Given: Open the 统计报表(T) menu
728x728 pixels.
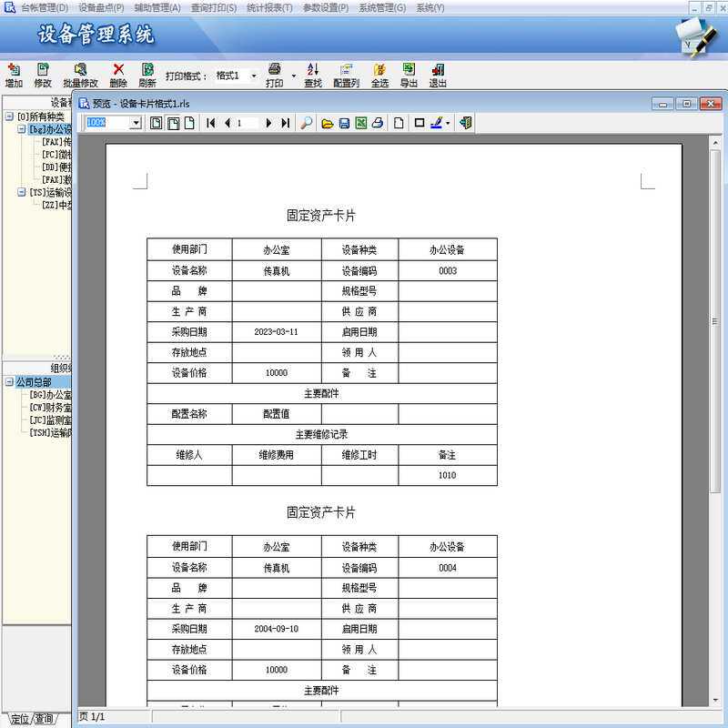Looking at the screenshot, I should pyautogui.click(x=269, y=8).
